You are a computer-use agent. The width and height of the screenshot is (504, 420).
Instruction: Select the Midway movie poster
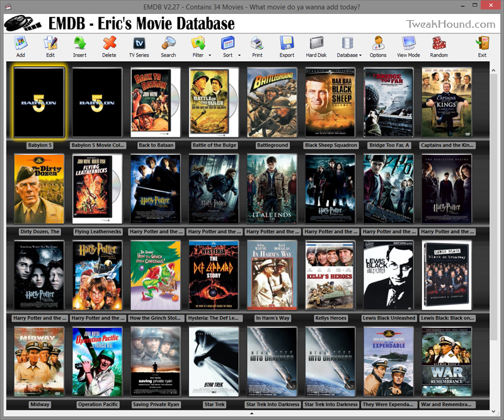[x=39, y=362]
